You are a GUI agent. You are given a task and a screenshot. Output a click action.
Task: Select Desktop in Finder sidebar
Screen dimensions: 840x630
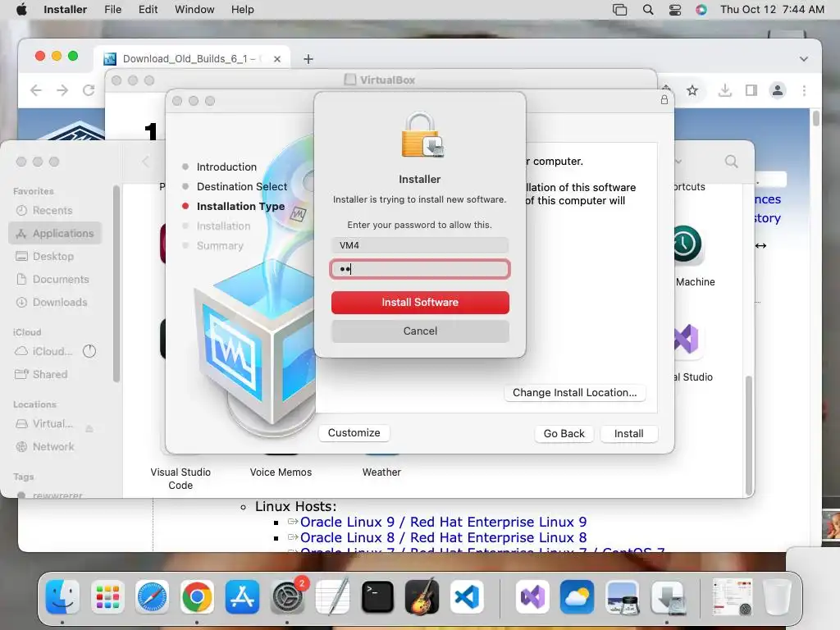(55, 257)
